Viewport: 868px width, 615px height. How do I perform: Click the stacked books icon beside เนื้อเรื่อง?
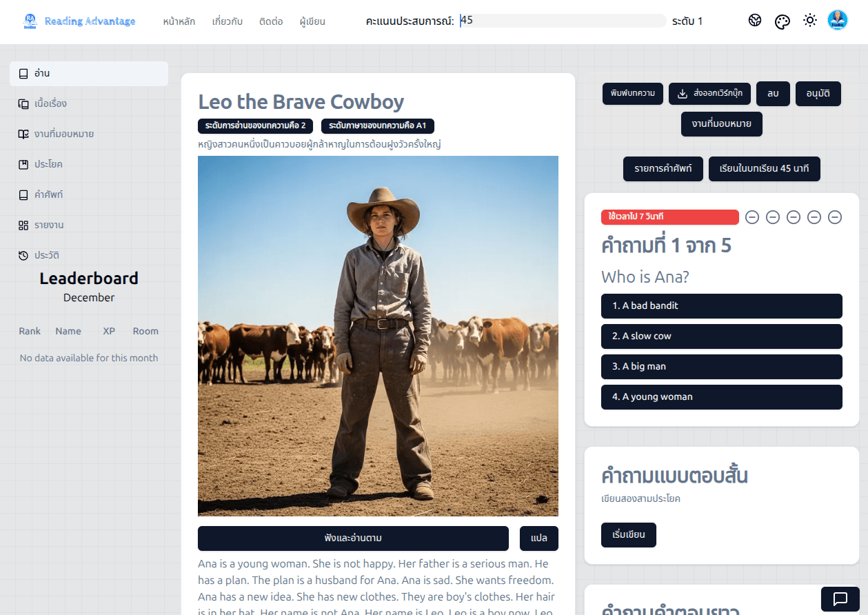click(23, 104)
